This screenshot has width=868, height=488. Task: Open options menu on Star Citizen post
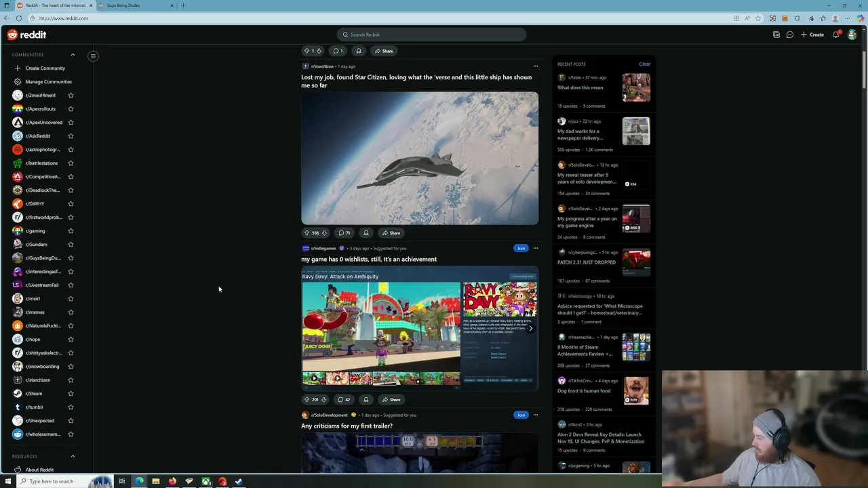coord(535,66)
